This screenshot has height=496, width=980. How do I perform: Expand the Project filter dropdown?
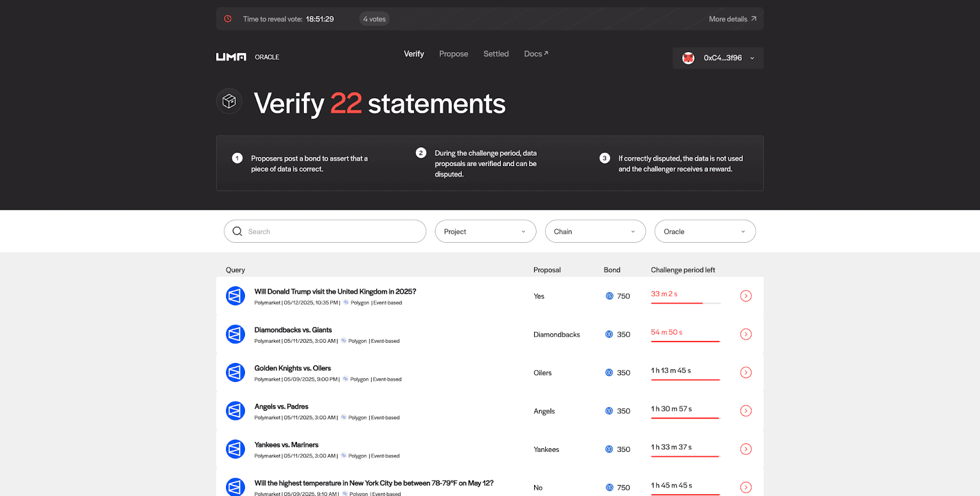[x=485, y=232]
